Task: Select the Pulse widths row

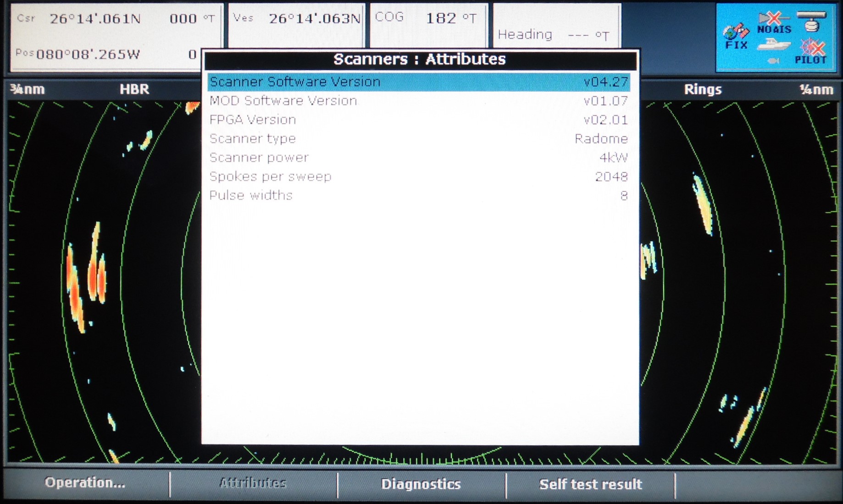Action: (x=418, y=195)
